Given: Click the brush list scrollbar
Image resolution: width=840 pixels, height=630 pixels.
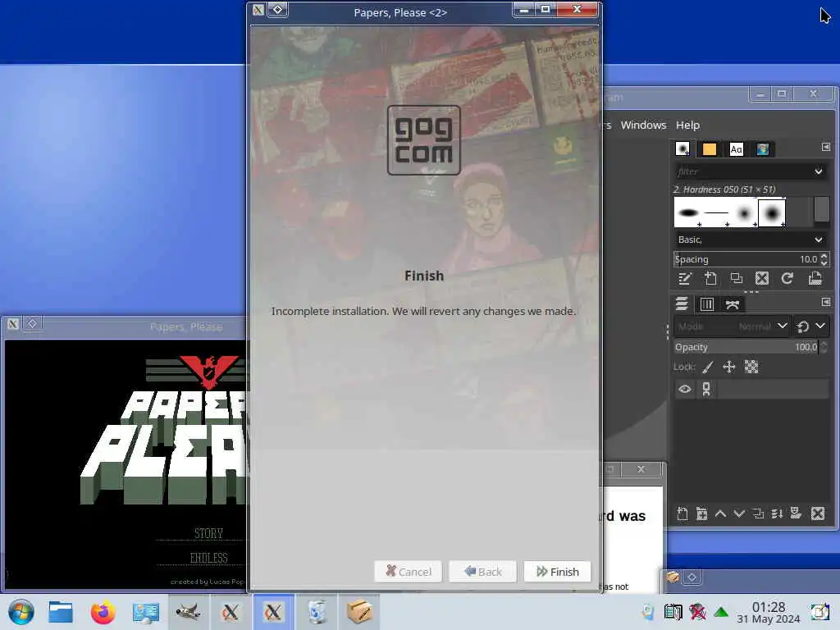Looking at the screenshot, I should coord(821,209).
